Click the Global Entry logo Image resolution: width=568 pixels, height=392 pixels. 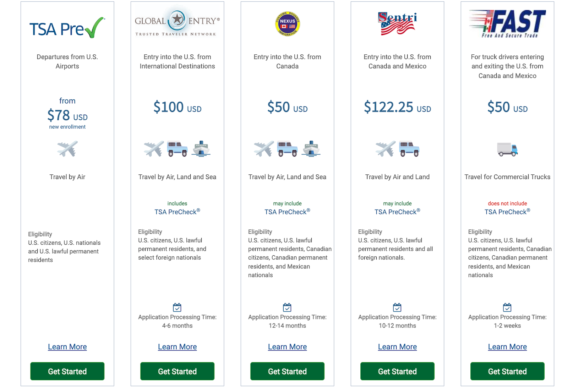177,21
